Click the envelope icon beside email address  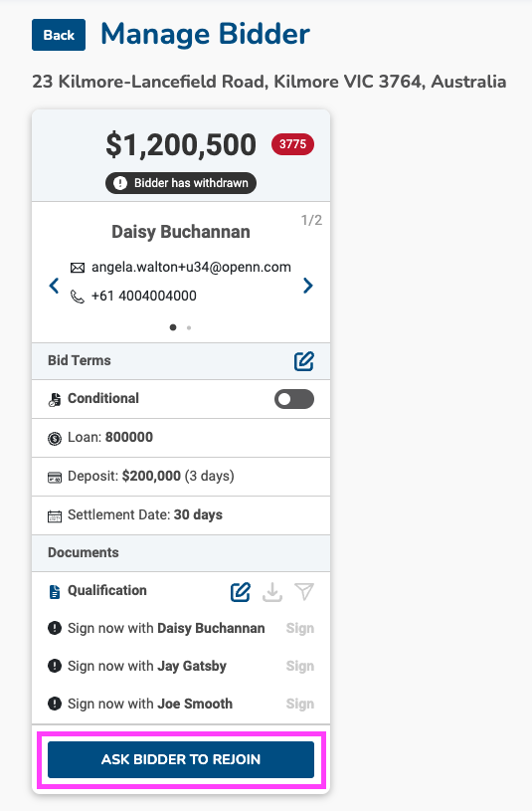78,268
